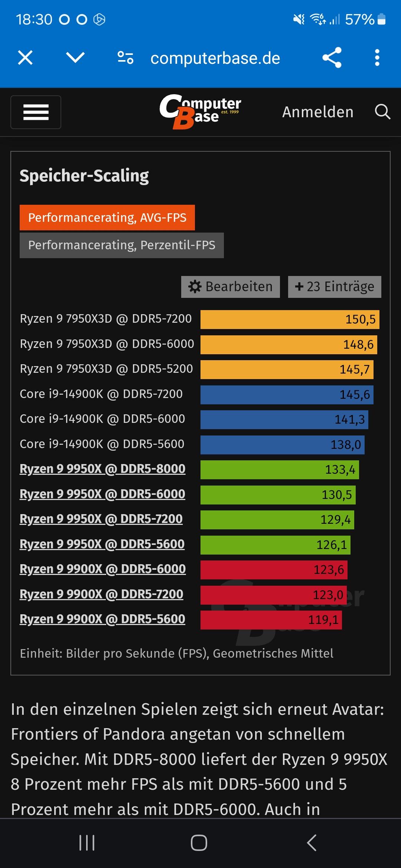
Task: Tap the orange 150,5 bar
Action: 290,319
